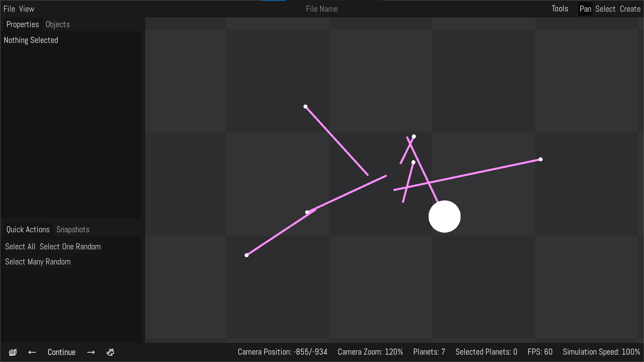Screen dimensions: 644x362
Task: Click Select One Random
Action: click(70, 247)
